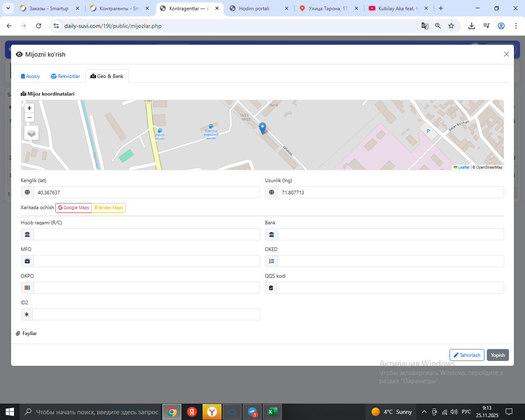Image resolution: width=525 pixels, height=420 pixels.
Task: Click the Hisob raqami (R/C) field
Action: point(146,235)
